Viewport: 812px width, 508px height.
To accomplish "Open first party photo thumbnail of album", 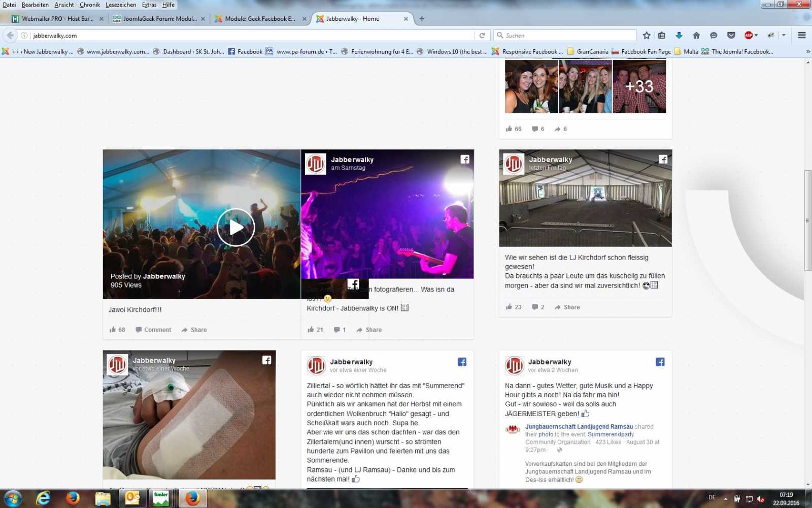I will coord(531,86).
